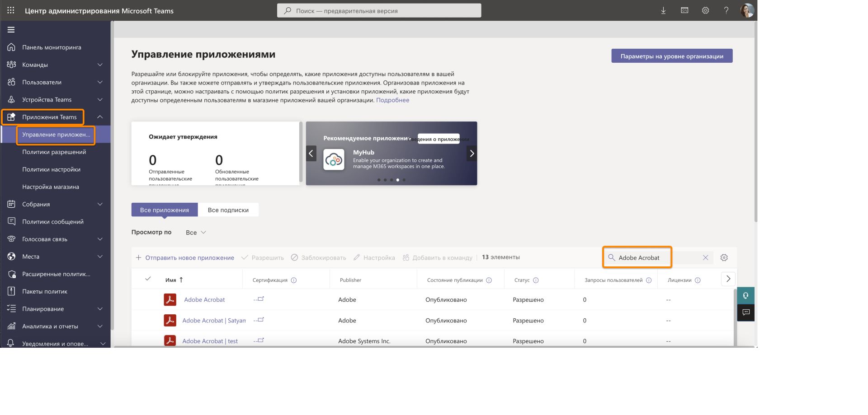Open Adobe Acrobat | Satyan link
This screenshot has width=868, height=415.
[x=214, y=320]
